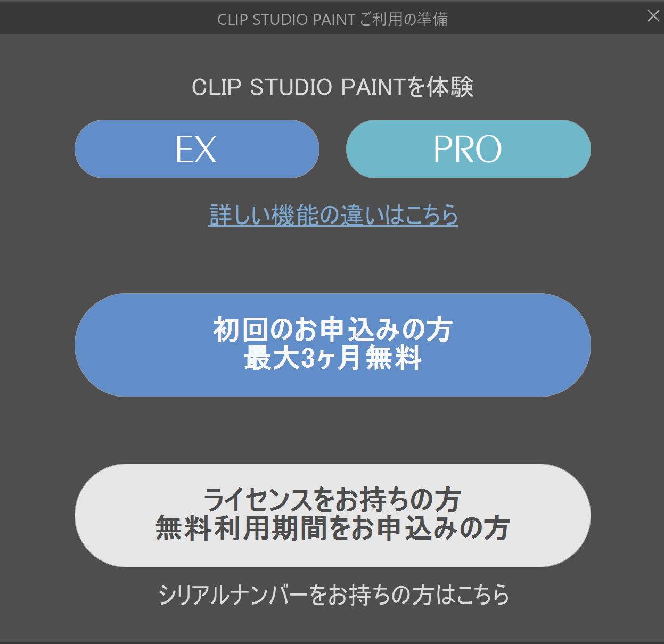The width and height of the screenshot is (664, 644).
Task: Dismiss window with the X icon
Action: (x=653, y=16)
